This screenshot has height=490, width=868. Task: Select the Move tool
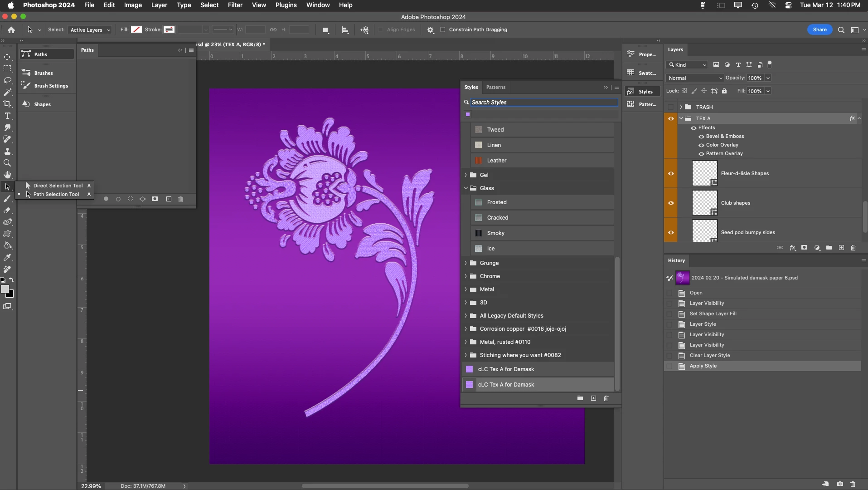click(x=7, y=57)
